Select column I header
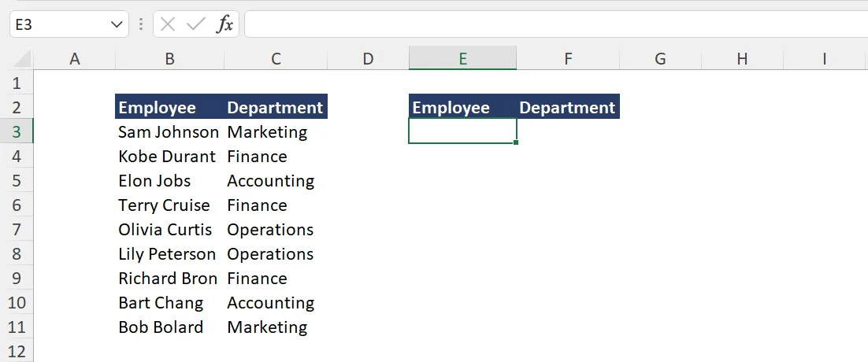This screenshot has width=868, height=362. tap(824, 58)
